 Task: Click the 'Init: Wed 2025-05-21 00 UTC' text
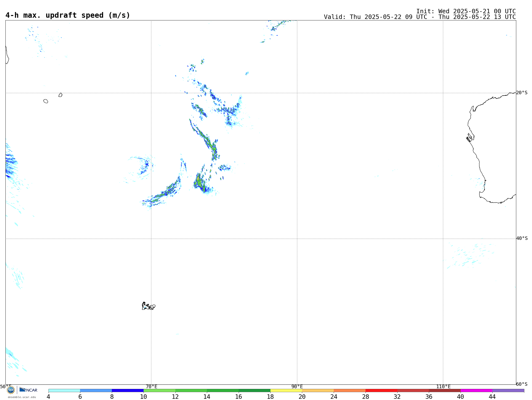(466, 11)
